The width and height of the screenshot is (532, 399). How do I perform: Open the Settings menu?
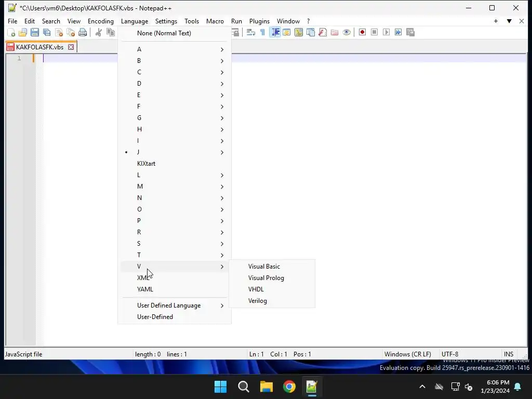pyautogui.click(x=166, y=21)
